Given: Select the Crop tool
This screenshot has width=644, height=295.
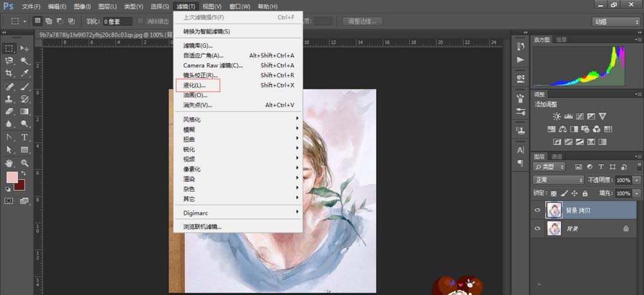Looking at the screenshot, I should 9,73.
